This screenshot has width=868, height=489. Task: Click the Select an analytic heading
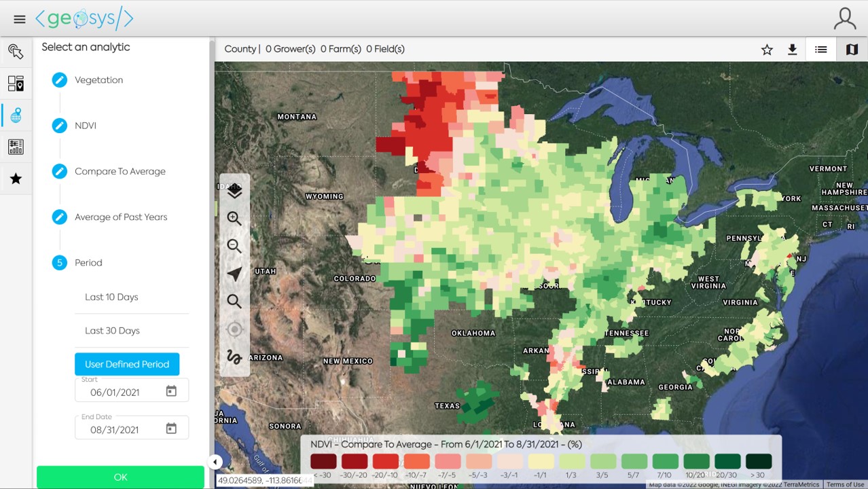coord(86,47)
